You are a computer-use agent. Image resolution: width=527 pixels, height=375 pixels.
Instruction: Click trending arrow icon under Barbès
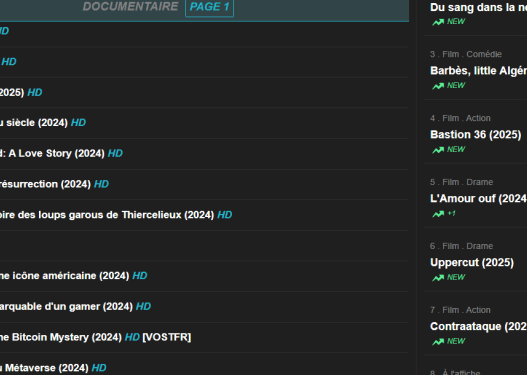438,86
